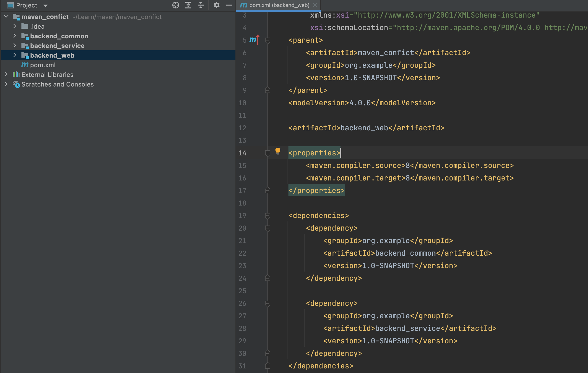This screenshot has height=373, width=588.
Task: Click the org.example groupId on line 7
Action: click(x=368, y=66)
